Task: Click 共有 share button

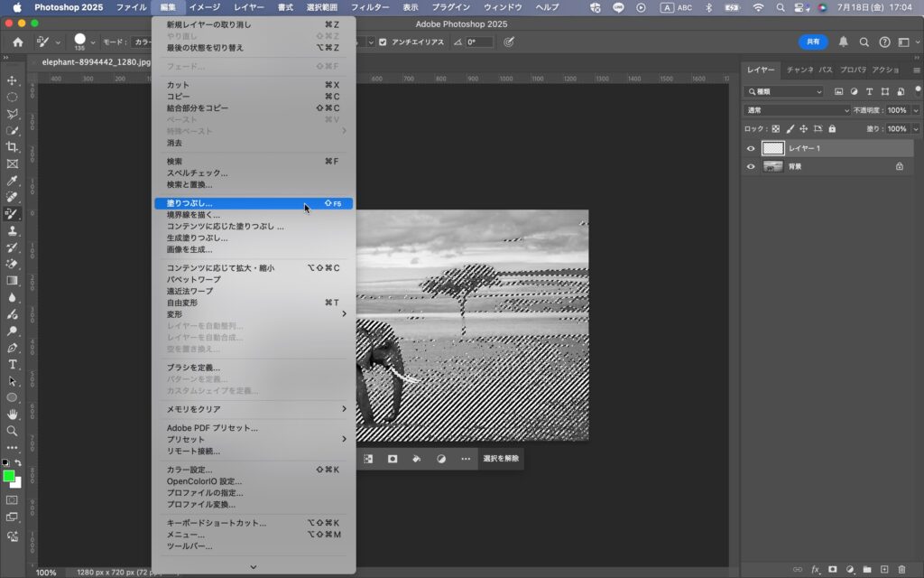Action: [x=813, y=42]
